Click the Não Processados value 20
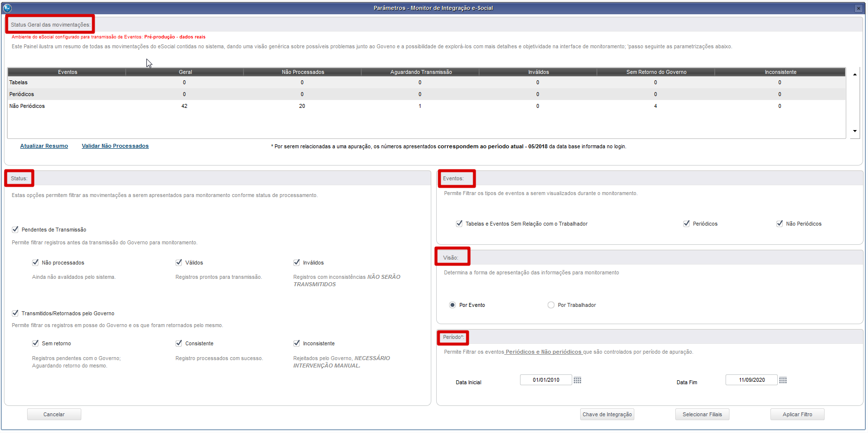Screen dimensions: 868x433 tap(302, 106)
